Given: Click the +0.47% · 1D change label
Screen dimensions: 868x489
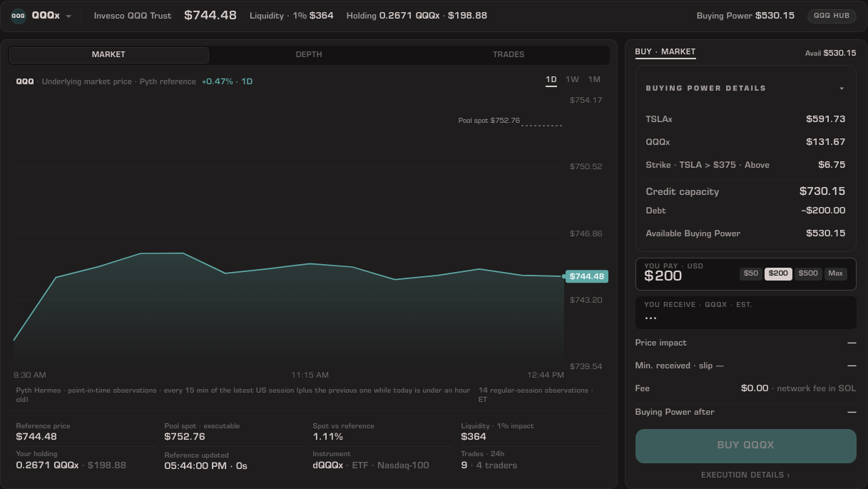Looking at the screenshot, I should coord(227,81).
